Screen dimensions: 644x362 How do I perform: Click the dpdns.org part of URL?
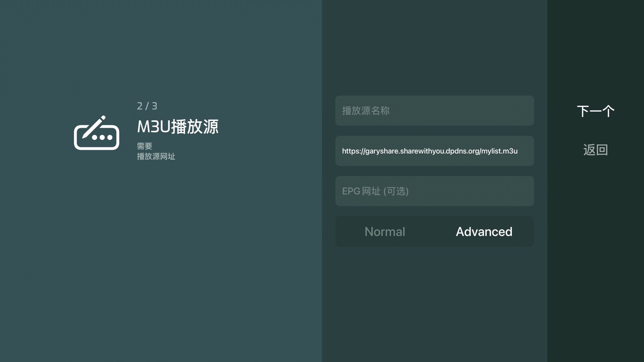point(462,151)
